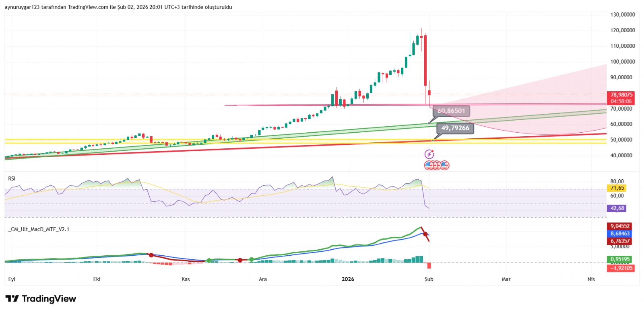Click the red 78,98075 current price label
The image size is (644, 312).
coord(621,95)
